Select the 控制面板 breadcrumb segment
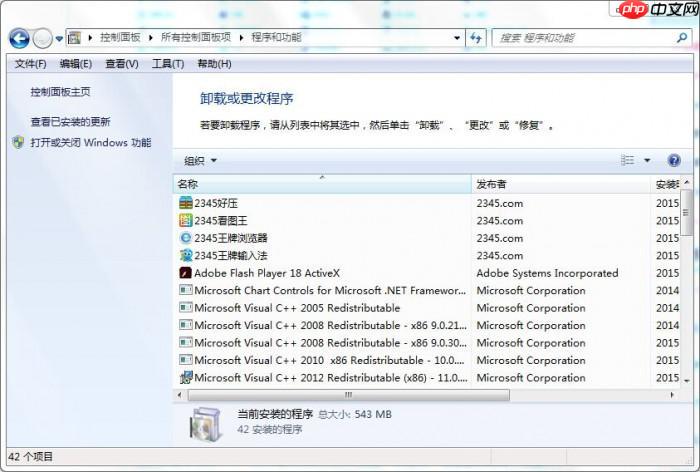This screenshot has width=700, height=472. click(x=120, y=38)
